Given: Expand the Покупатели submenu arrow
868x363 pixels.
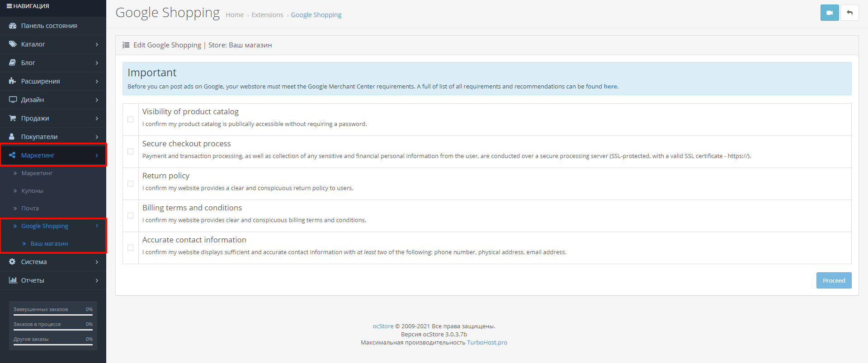Looking at the screenshot, I should 97,137.
